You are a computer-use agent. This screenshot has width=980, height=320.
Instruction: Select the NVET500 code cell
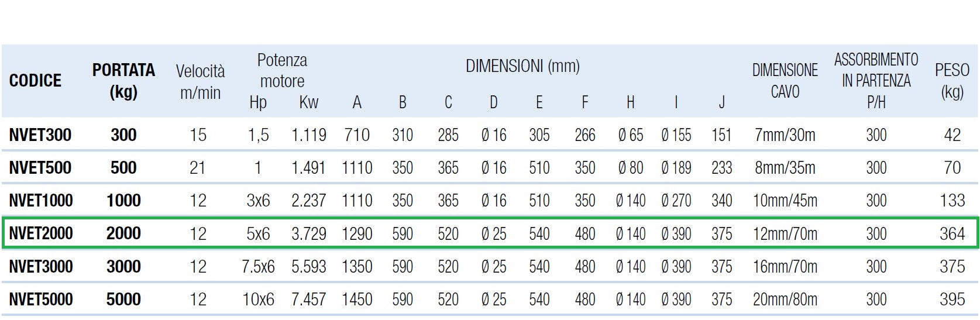point(40,168)
